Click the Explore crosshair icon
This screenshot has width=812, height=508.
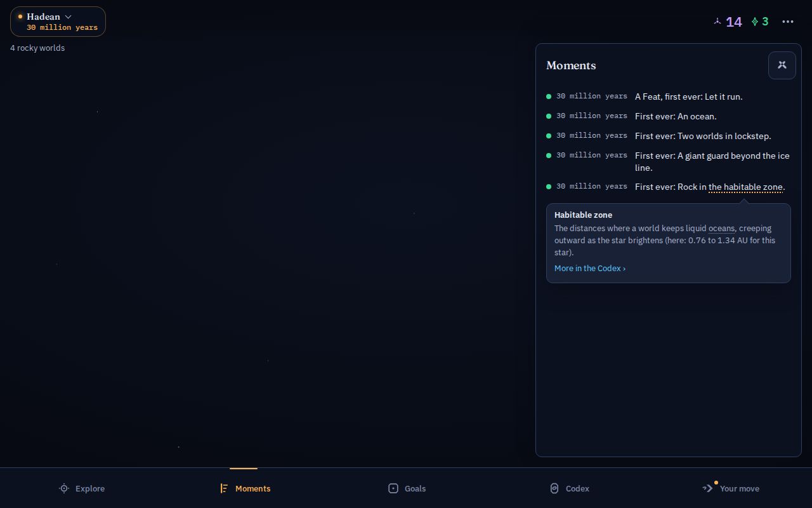(64, 488)
